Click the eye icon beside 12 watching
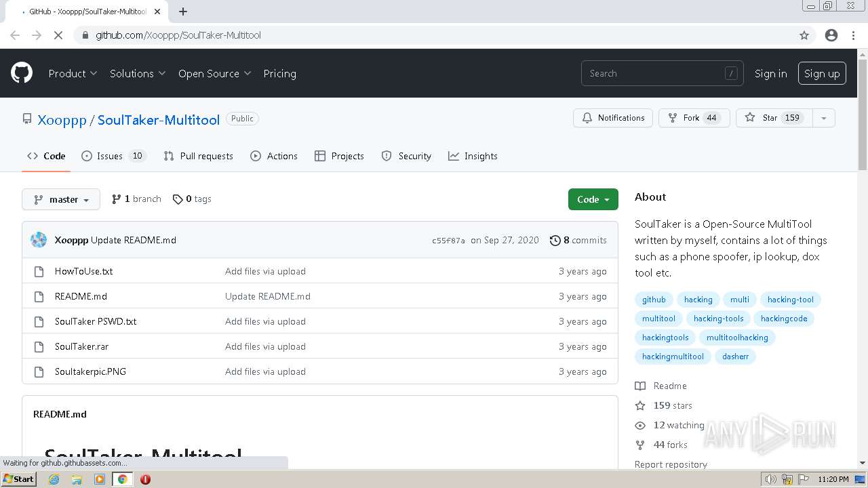The image size is (868, 488). [x=640, y=425]
